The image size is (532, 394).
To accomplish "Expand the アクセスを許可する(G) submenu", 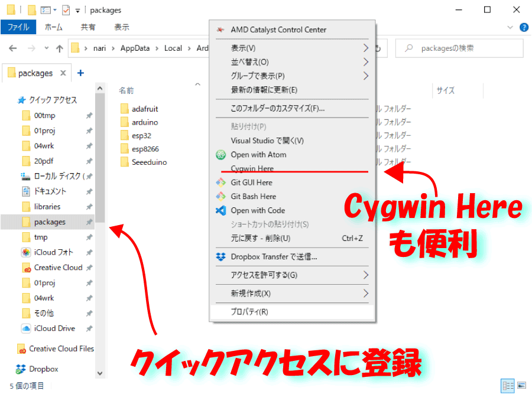I will tap(365, 275).
